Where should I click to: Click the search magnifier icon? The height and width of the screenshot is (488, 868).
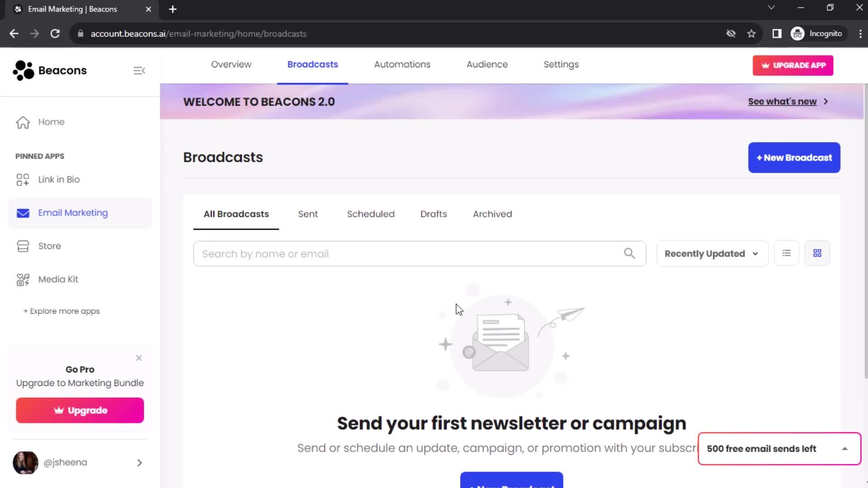coord(630,253)
